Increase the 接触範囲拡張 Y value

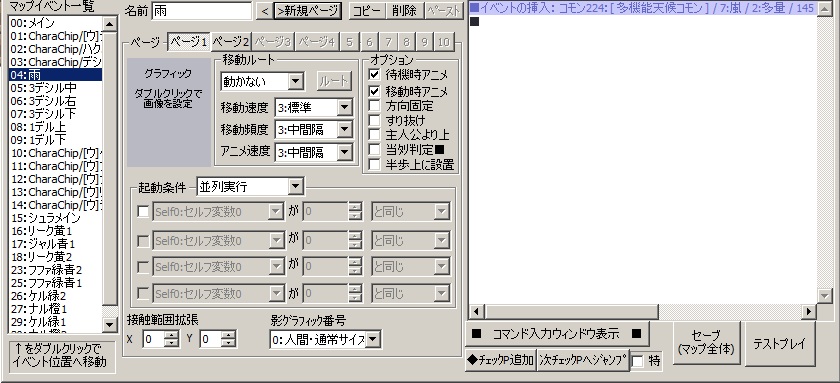click(228, 335)
